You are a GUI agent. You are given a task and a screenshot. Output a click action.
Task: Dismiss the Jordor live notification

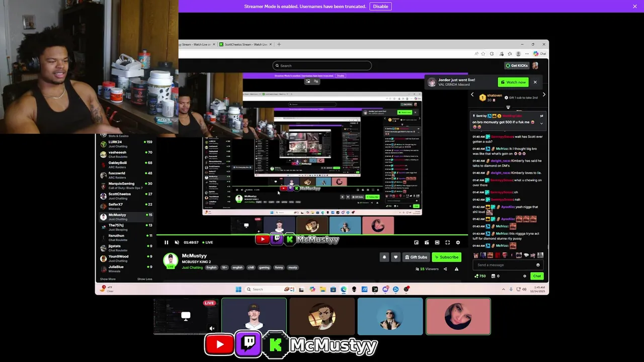[x=535, y=82]
